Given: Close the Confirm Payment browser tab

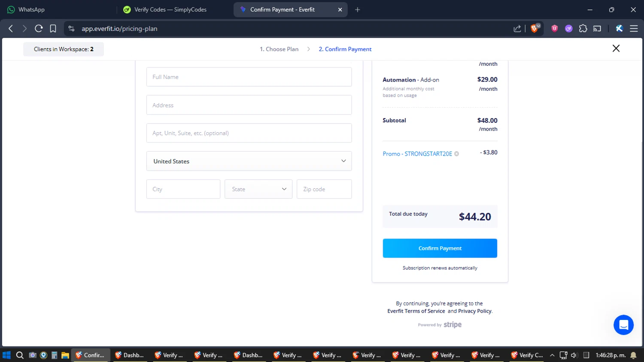Looking at the screenshot, I should click(340, 9).
